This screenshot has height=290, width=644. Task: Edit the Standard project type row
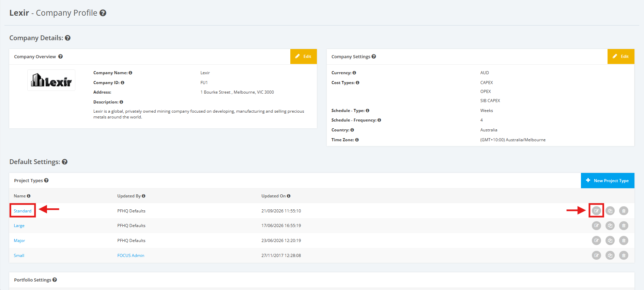(x=596, y=211)
